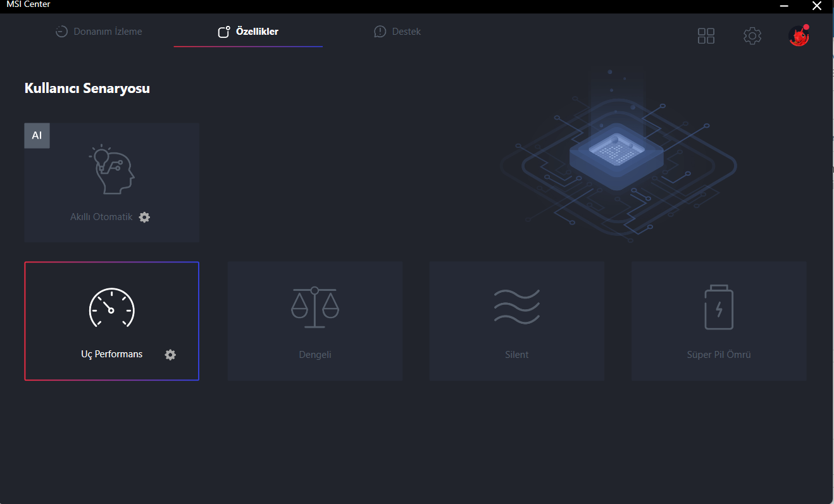Click the battery charging icon

[719, 307]
